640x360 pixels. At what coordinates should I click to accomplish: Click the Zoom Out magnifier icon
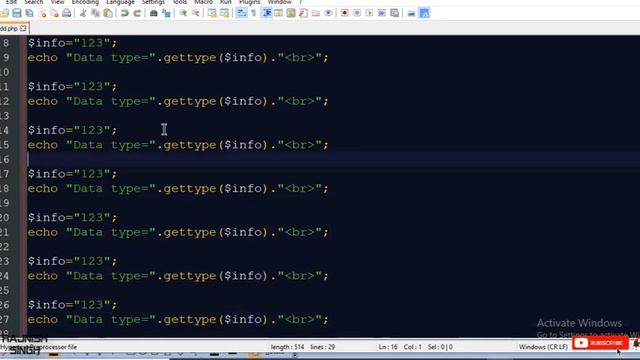(x=196, y=13)
